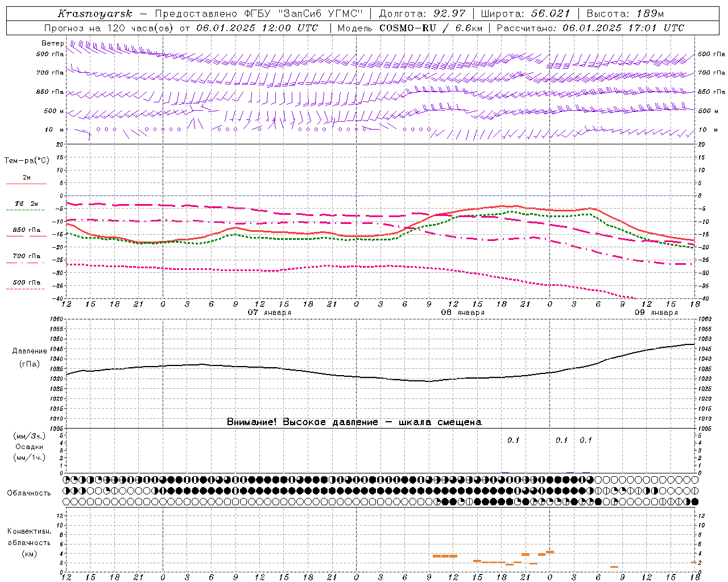Click the (мм/3ч.) precipitation unit label

click(x=30, y=436)
